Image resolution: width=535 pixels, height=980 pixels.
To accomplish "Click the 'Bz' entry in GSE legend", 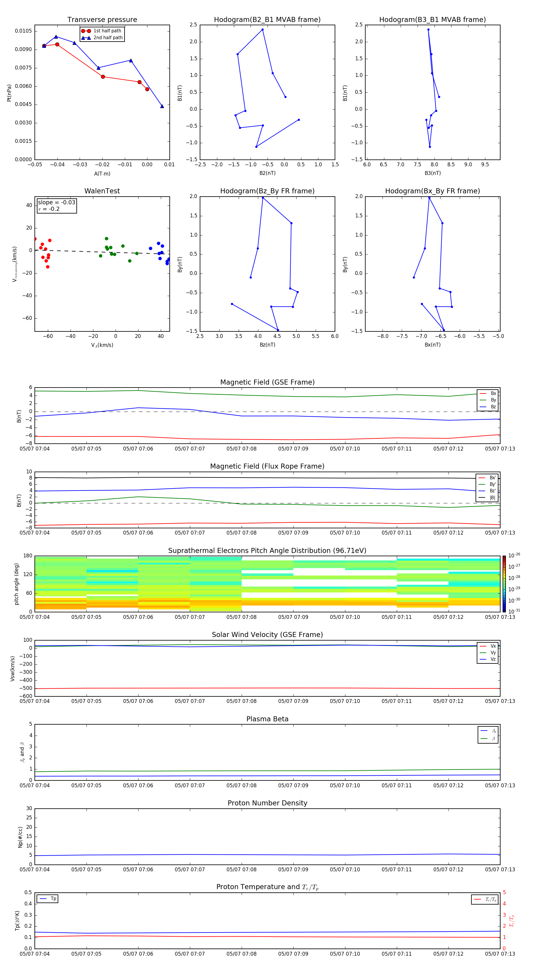I will (488, 407).
